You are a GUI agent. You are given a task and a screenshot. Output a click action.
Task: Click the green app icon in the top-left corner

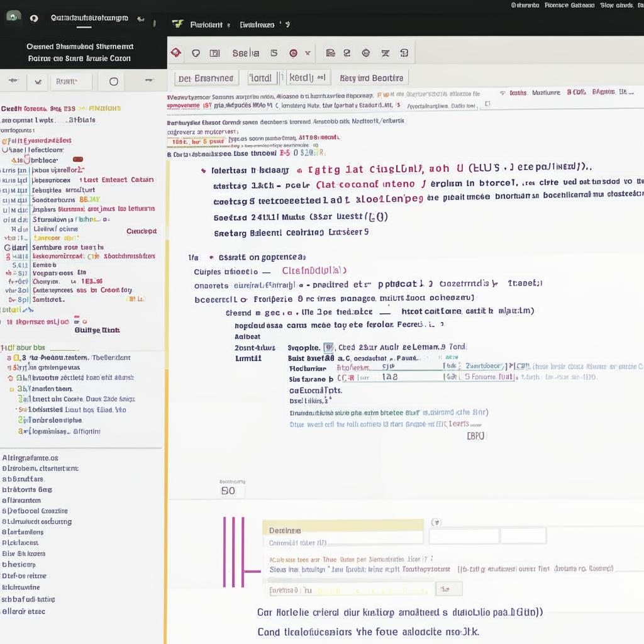pyautogui.click(x=13, y=16)
